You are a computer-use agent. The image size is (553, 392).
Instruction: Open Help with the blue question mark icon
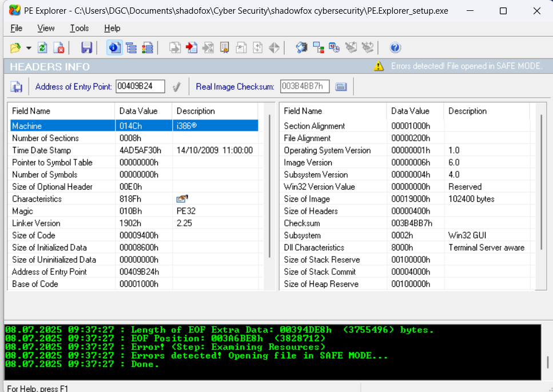tap(395, 47)
